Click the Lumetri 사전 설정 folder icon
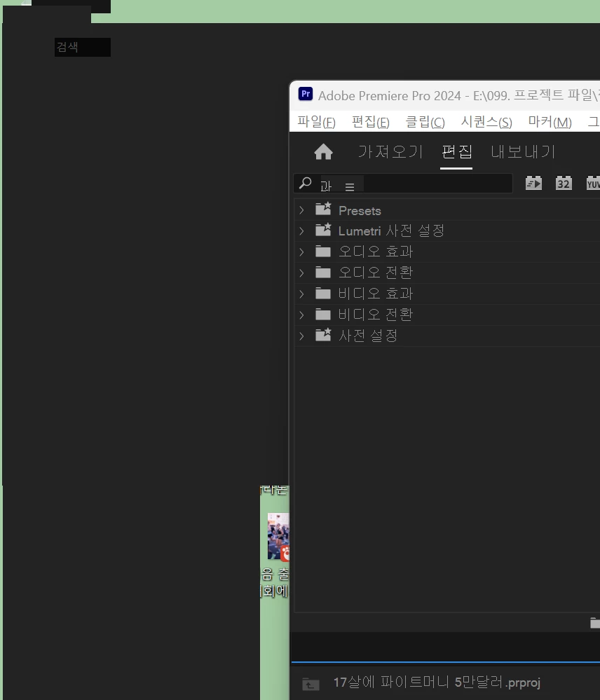Screen dimensions: 600x700 click(x=323, y=230)
